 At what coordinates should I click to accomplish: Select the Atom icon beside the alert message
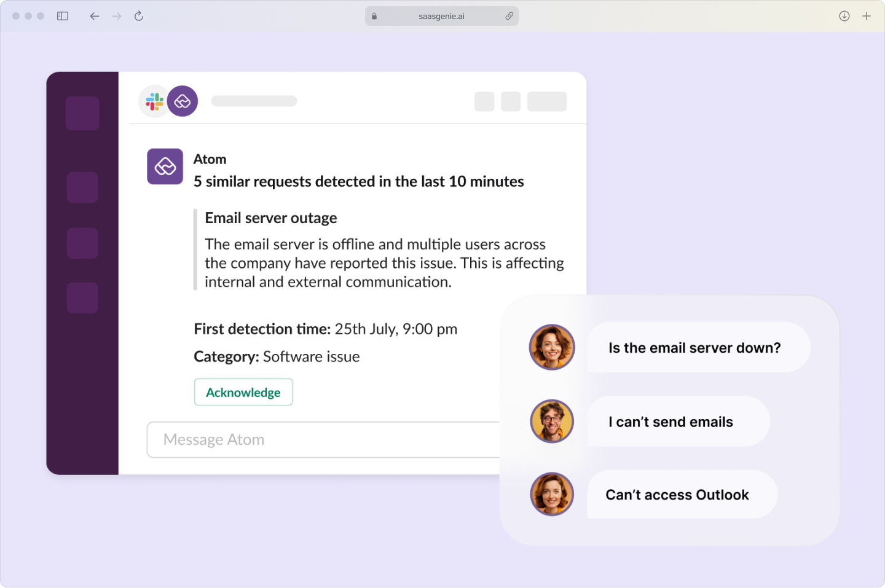coord(165,167)
